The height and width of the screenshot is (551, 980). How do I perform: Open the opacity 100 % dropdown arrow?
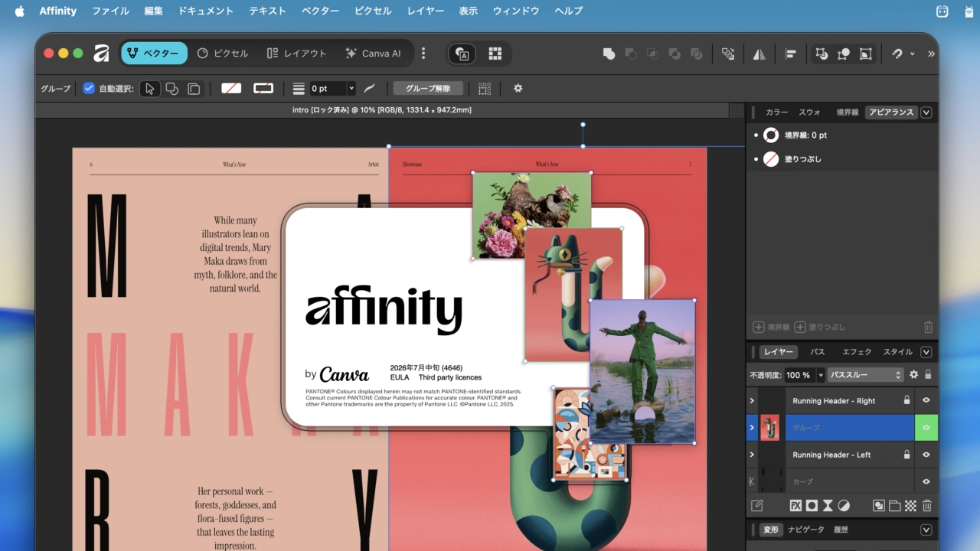[820, 375]
